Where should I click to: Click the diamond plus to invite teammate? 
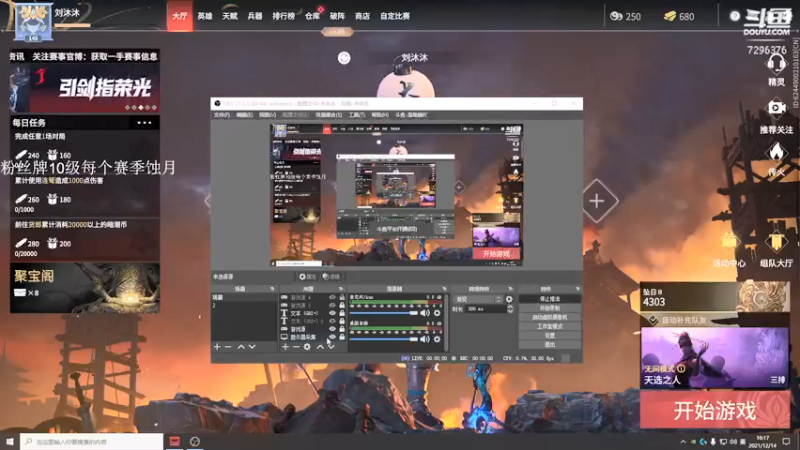coord(597,201)
